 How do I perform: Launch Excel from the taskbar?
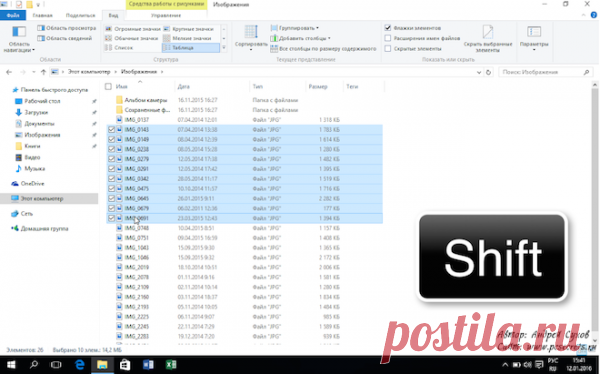click(171, 365)
